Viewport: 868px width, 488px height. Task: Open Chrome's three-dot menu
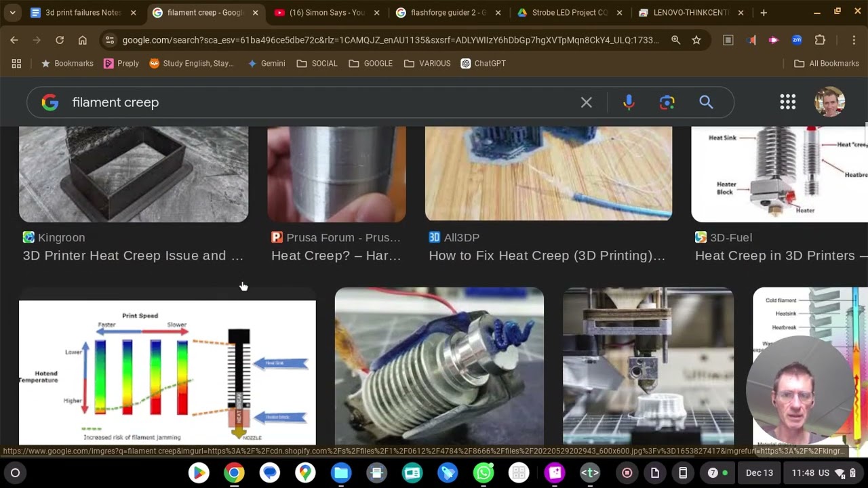pos(854,40)
